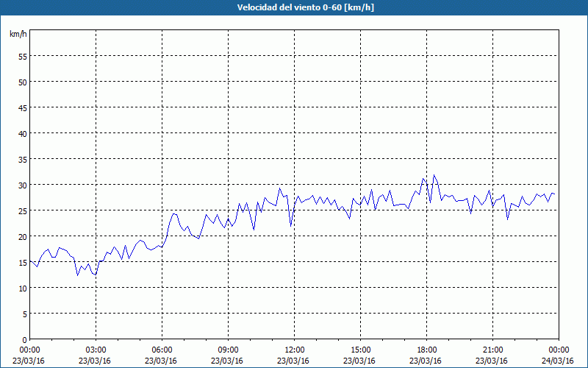Select the y-axis value 25

(x=23, y=210)
